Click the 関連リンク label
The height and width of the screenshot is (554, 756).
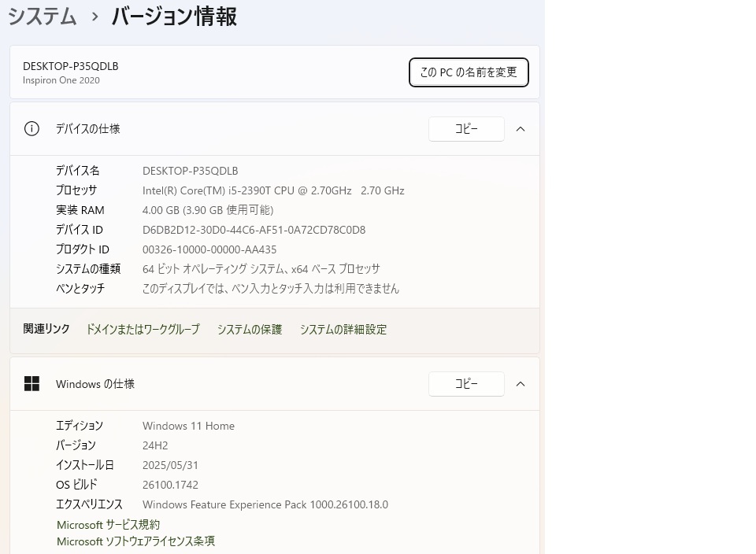[46, 329]
